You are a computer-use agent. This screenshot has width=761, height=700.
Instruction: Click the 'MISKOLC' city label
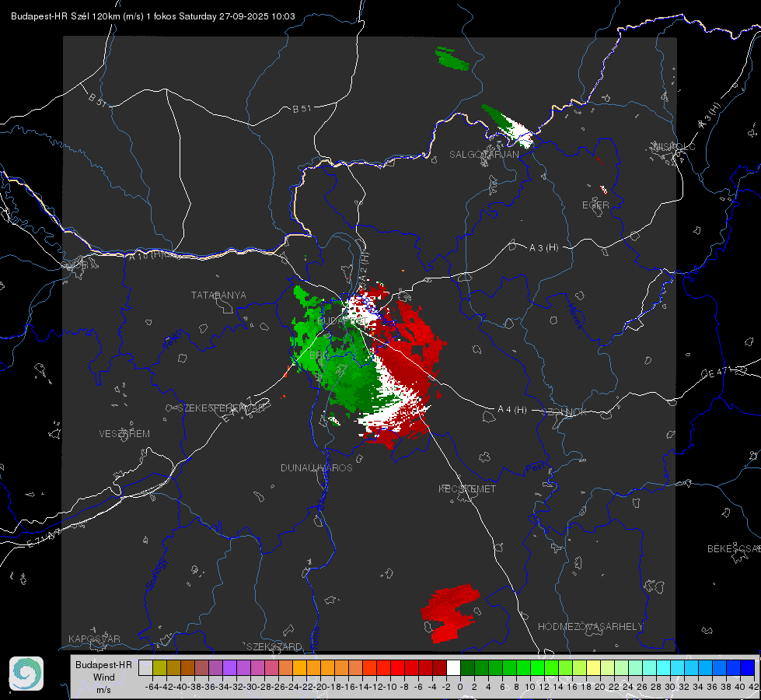tap(674, 146)
